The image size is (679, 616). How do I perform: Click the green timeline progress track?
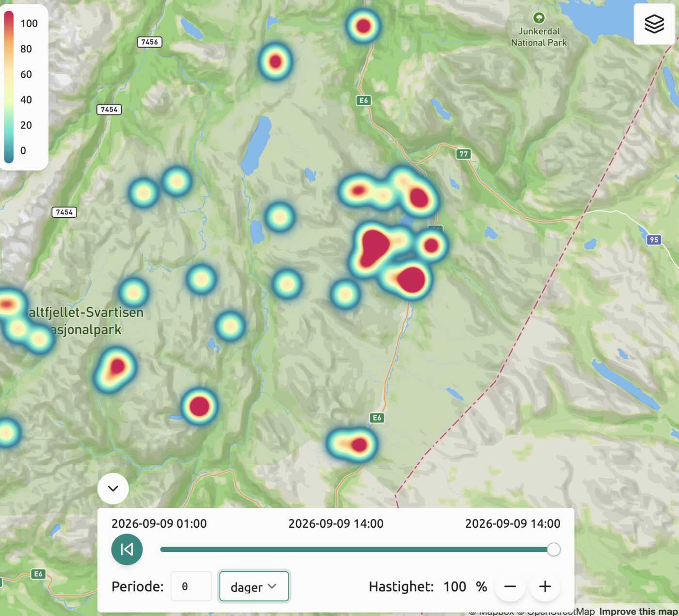click(356, 550)
